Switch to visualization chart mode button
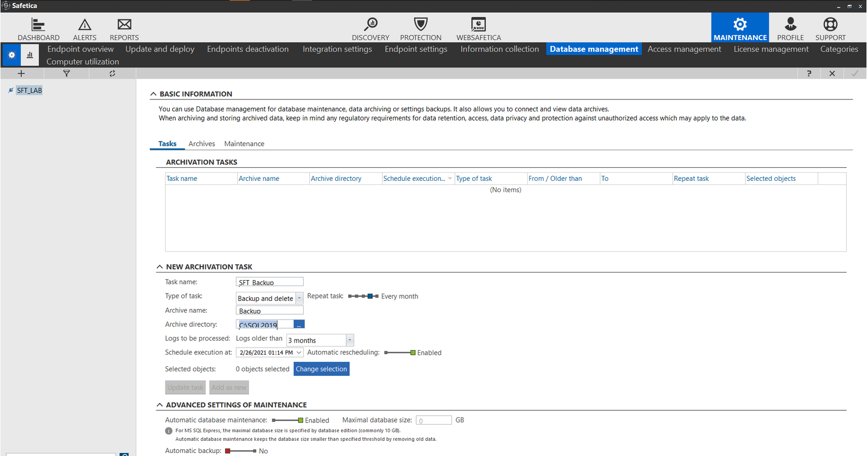868x456 pixels. coord(30,55)
